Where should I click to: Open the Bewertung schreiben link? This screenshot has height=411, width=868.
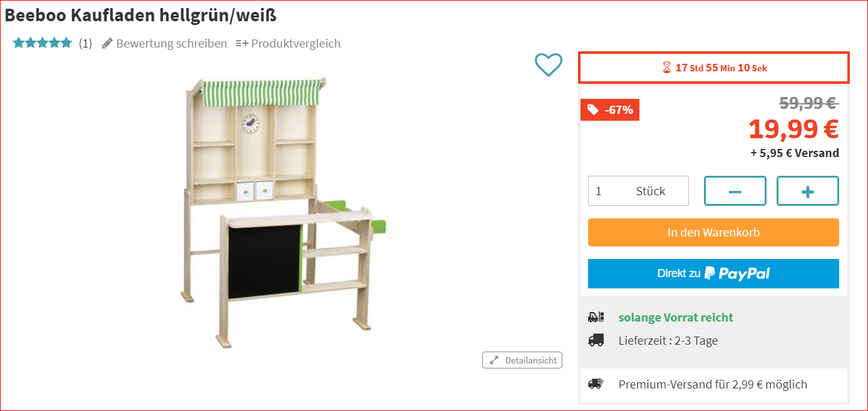(x=171, y=43)
